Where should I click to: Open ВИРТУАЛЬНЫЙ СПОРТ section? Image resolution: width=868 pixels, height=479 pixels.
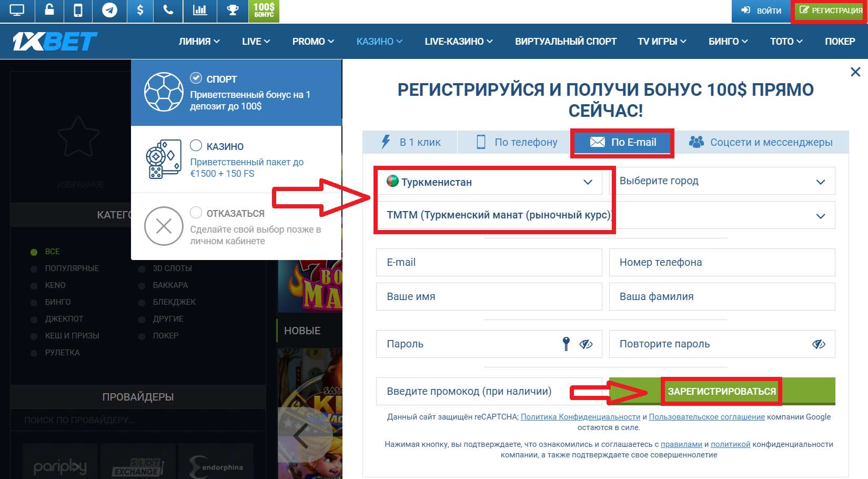pyautogui.click(x=566, y=42)
